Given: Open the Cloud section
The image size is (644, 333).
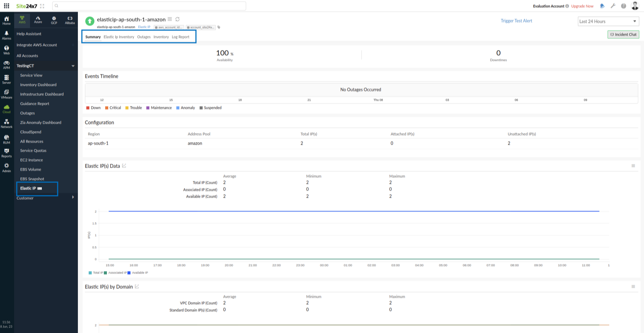Looking at the screenshot, I should 6,109.
